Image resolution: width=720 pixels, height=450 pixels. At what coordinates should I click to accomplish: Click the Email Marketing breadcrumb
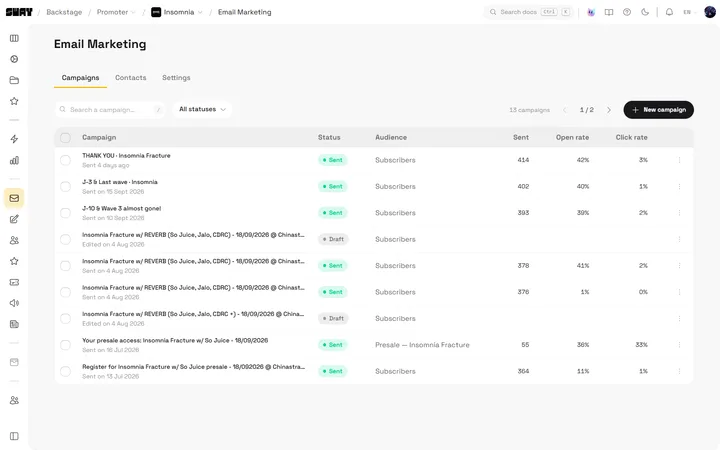(x=244, y=12)
